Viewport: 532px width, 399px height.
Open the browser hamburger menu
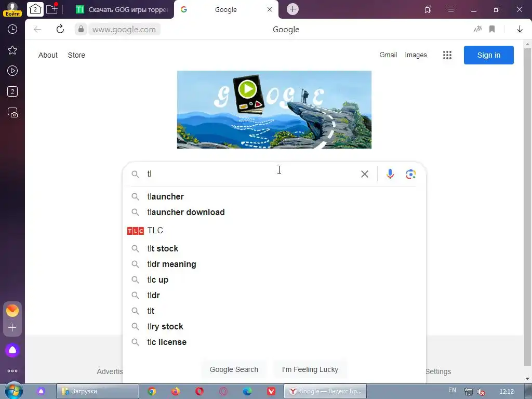(451, 9)
